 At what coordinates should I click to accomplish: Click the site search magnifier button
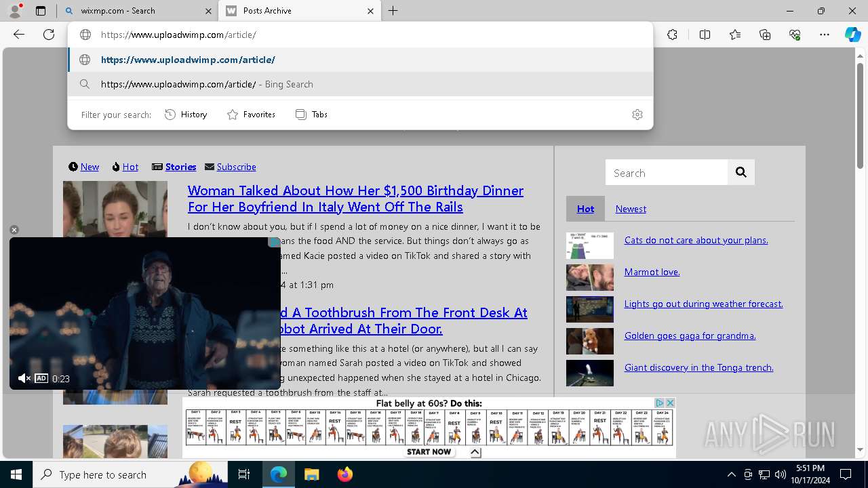coord(741,173)
